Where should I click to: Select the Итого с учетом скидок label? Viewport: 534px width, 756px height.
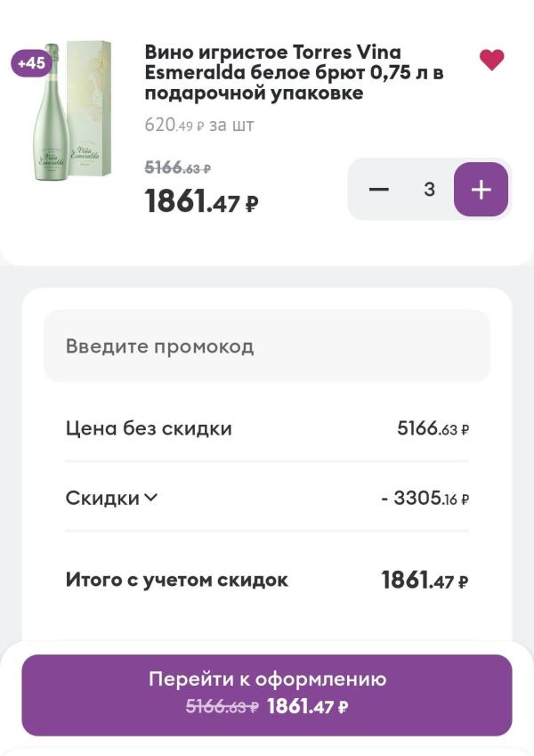[177, 580]
